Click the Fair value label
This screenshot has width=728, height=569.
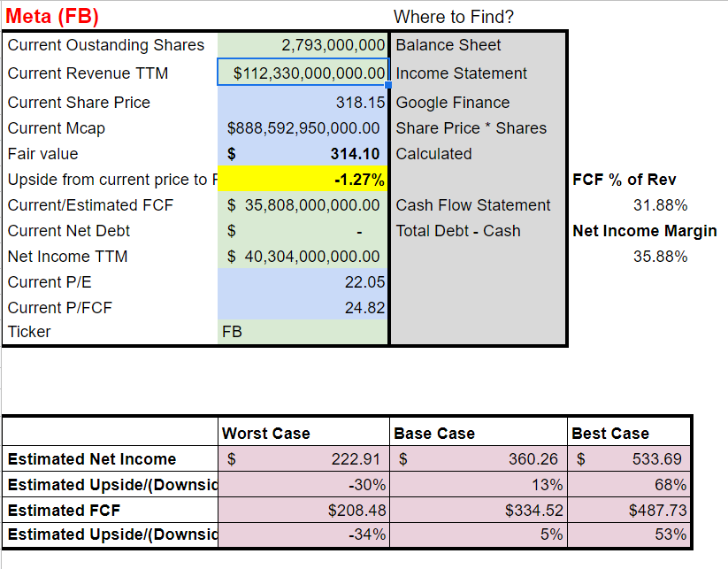pos(42,154)
